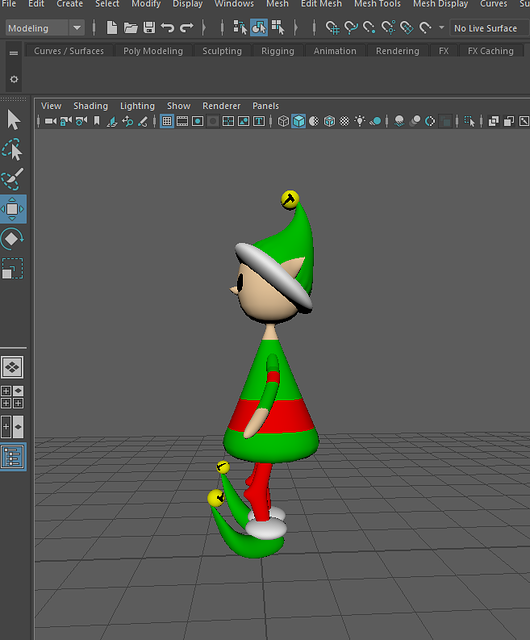The width and height of the screenshot is (530, 640).
Task: Click the camera bookmarks icon
Action: [97, 121]
